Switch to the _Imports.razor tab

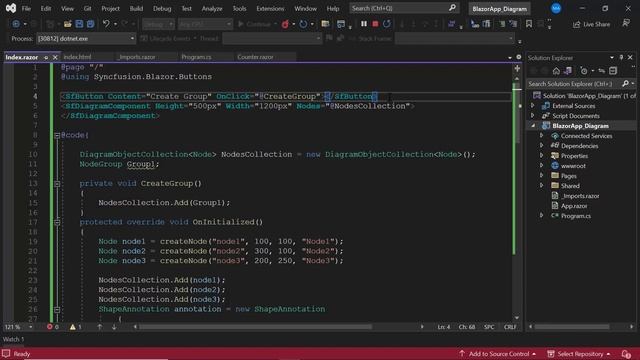pyautogui.click(x=137, y=57)
